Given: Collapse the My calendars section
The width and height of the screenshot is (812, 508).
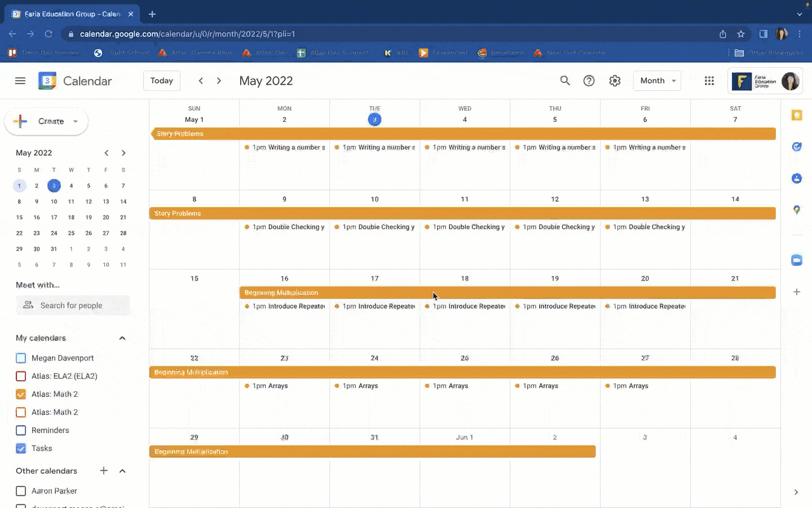Looking at the screenshot, I should pyautogui.click(x=122, y=338).
